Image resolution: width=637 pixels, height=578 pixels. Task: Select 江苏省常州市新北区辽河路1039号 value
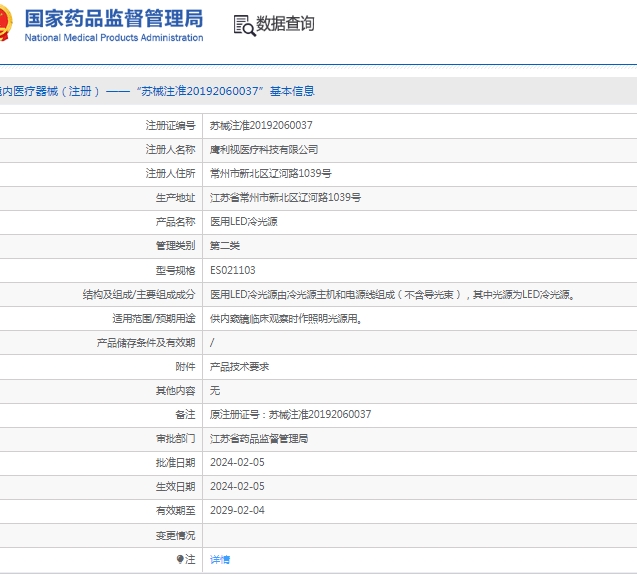pyautogui.click(x=286, y=197)
